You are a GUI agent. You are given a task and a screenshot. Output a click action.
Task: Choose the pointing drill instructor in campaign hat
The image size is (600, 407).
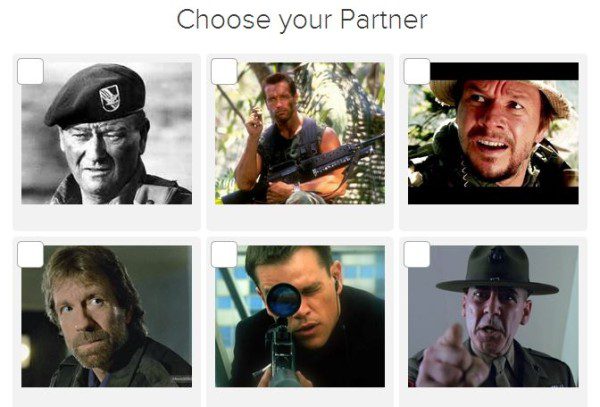[493, 316]
